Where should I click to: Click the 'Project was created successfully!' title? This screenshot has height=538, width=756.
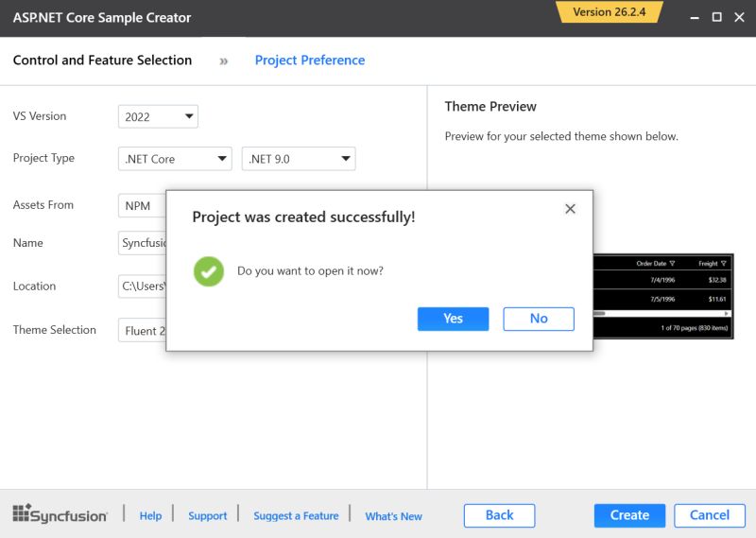tap(303, 217)
